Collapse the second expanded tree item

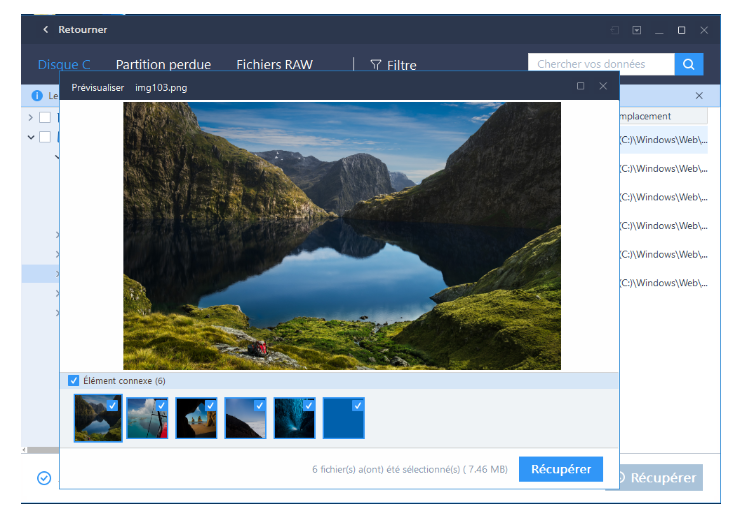[31, 137]
